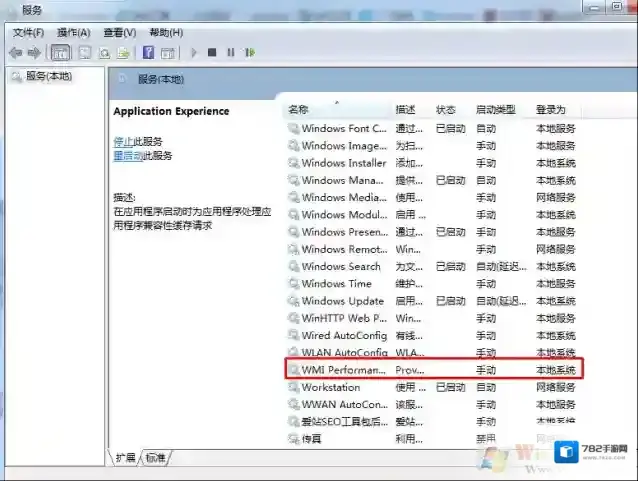Click the 停止 link for this service
The image size is (638, 481).
pos(123,141)
